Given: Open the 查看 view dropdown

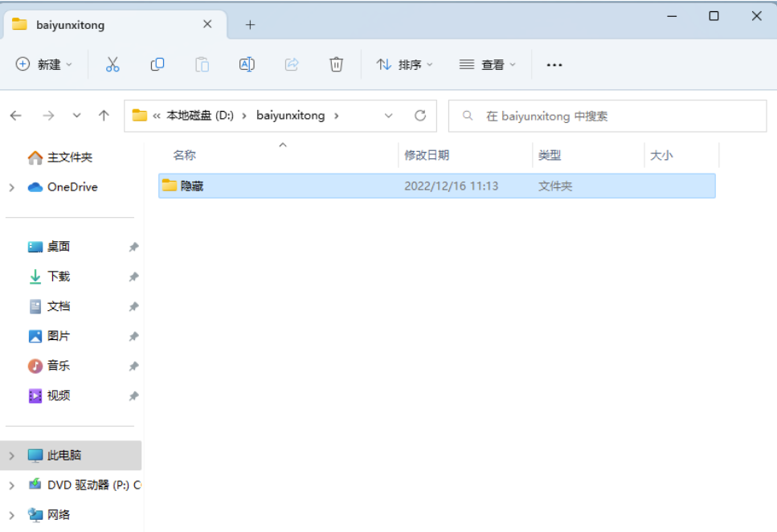Looking at the screenshot, I should coord(488,64).
